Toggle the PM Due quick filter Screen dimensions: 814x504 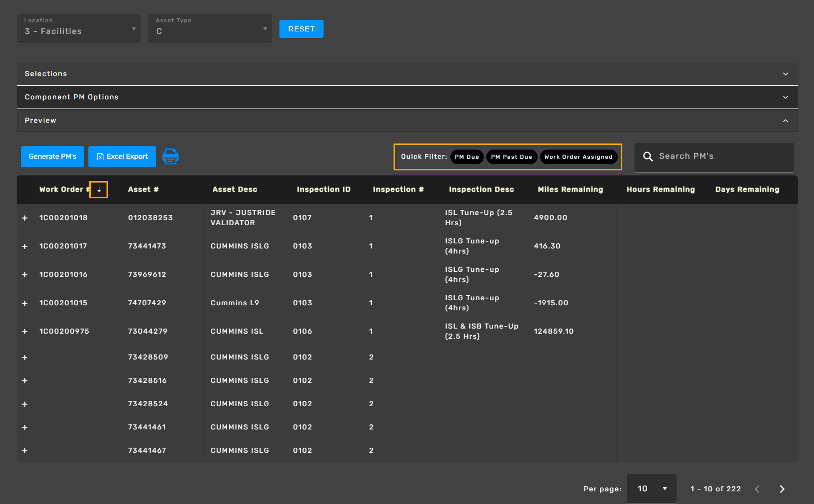467,157
